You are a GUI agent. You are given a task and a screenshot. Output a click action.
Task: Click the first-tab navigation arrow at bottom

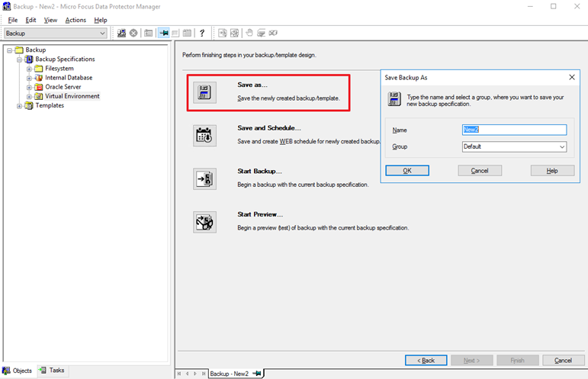[x=179, y=374]
